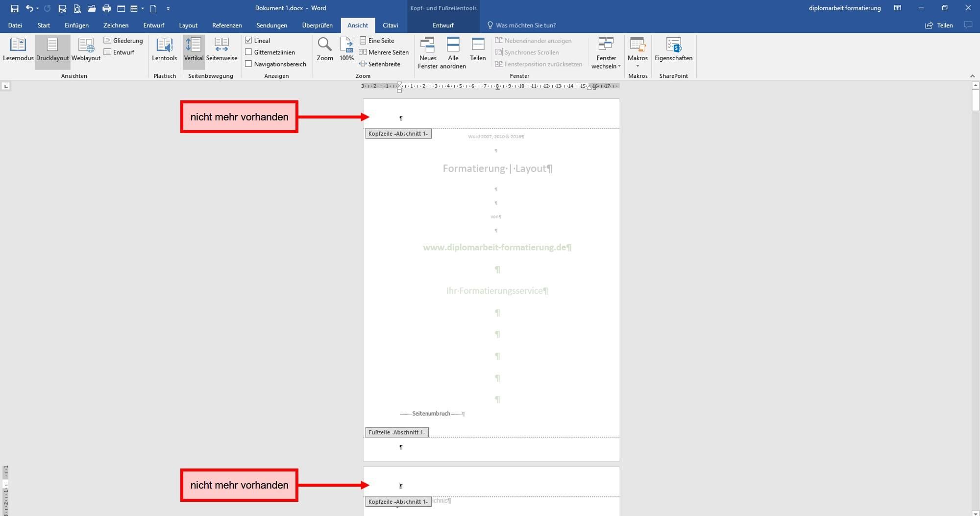Click the www.diplomarbeit-formatierung.de text
This screenshot has width=980, height=516.
click(x=497, y=248)
